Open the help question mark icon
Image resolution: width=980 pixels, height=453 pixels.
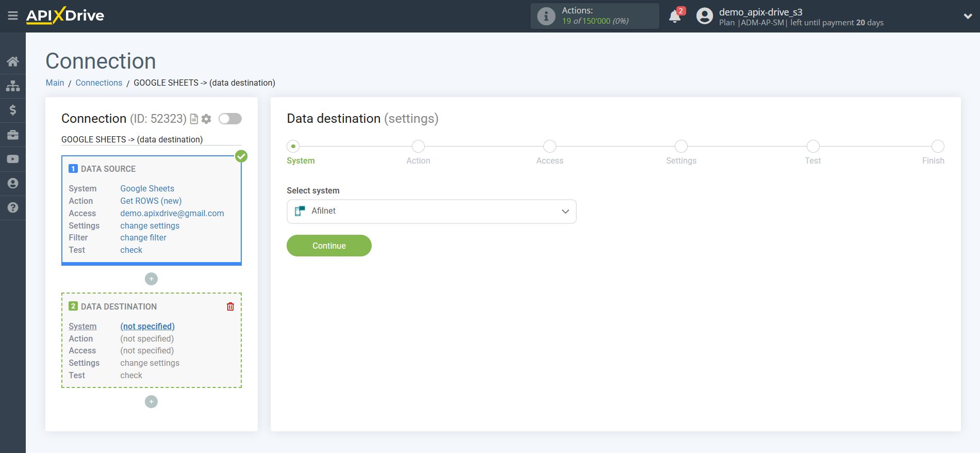(x=13, y=207)
